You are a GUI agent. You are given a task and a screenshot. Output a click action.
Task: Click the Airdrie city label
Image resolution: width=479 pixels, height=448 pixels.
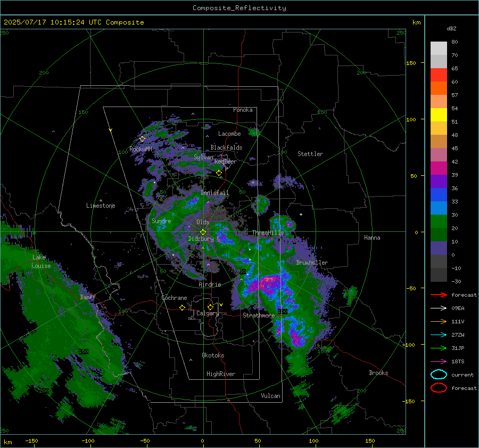[210, 284]
